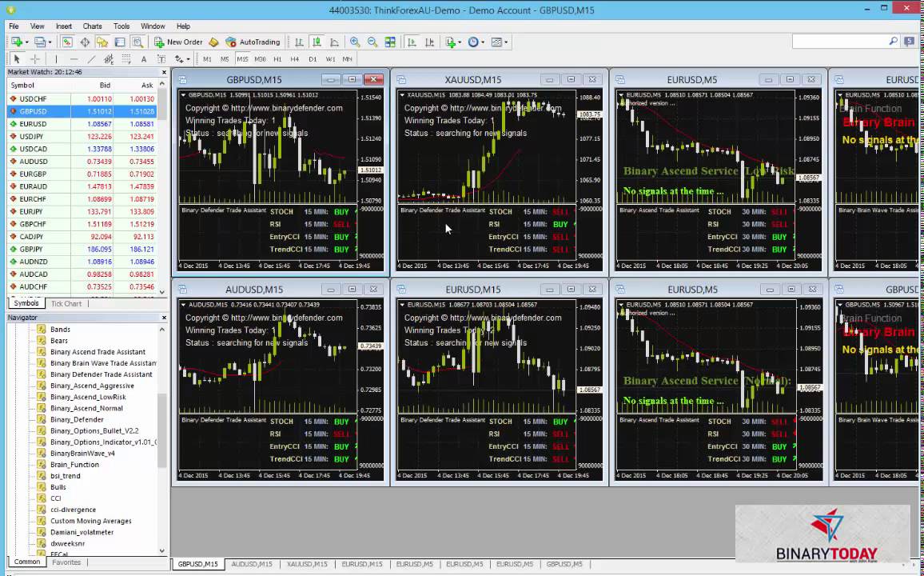Open dropdown arrow next to Templates icon
The image size is (924, 576).
[x=506, y=42]
